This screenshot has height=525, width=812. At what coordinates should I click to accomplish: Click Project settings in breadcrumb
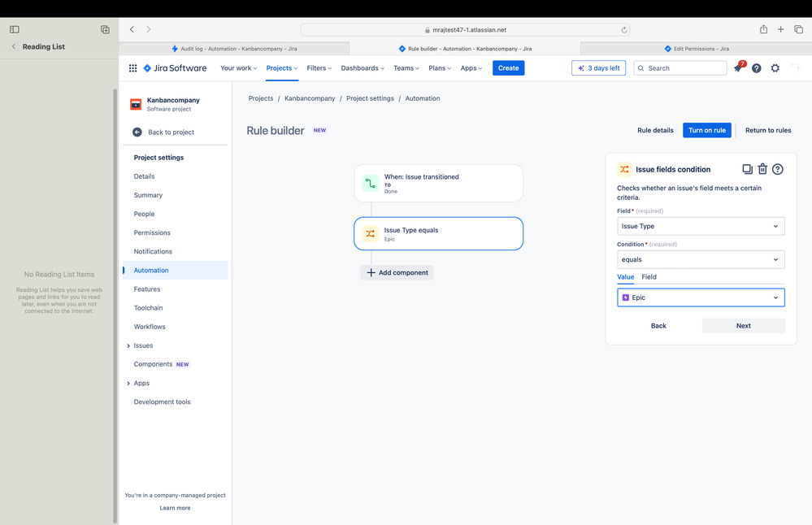pos(371,98)
